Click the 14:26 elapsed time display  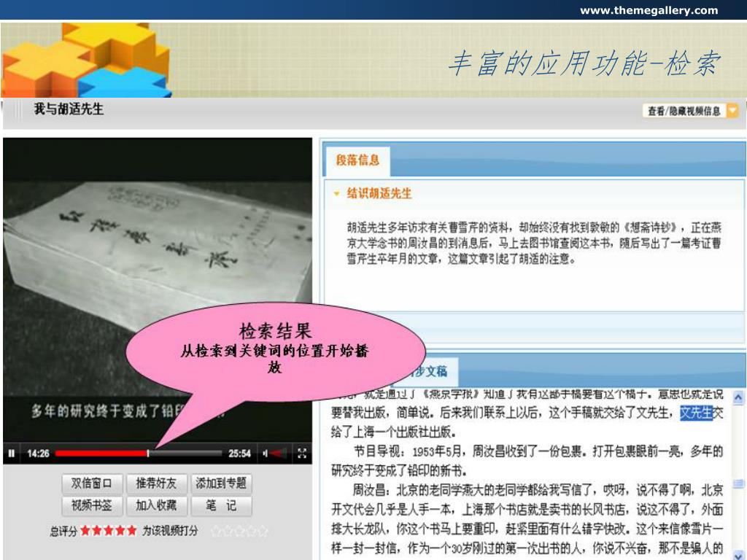coord(38,454)
